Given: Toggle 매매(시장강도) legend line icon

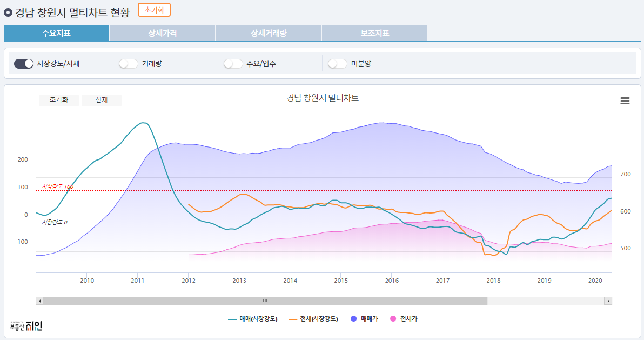Looking at the screenshot, I should pyautogui.click(x=232, y=319).
